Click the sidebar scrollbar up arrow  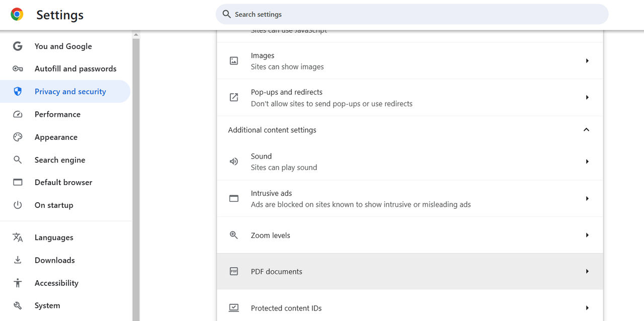coord(136,35)
